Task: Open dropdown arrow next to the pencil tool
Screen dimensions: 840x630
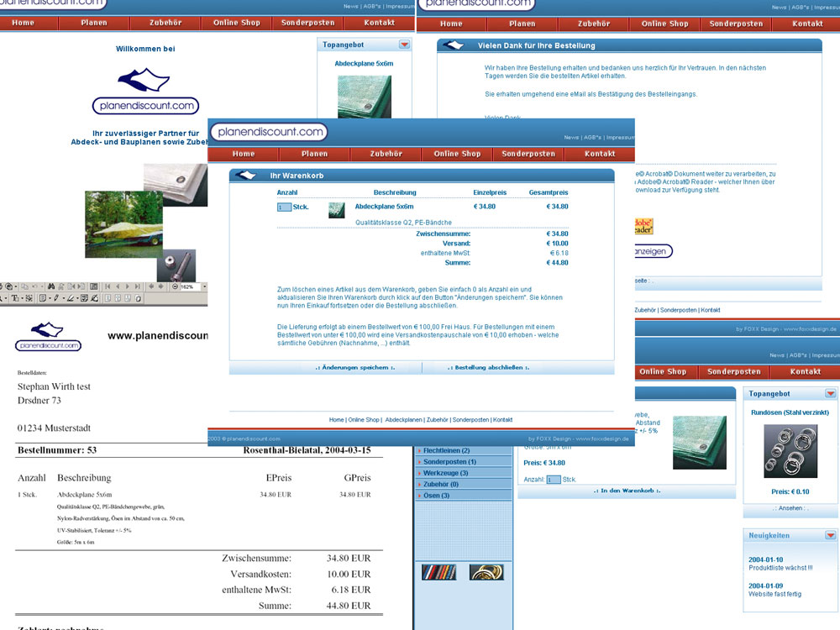Action: [63, 298]
